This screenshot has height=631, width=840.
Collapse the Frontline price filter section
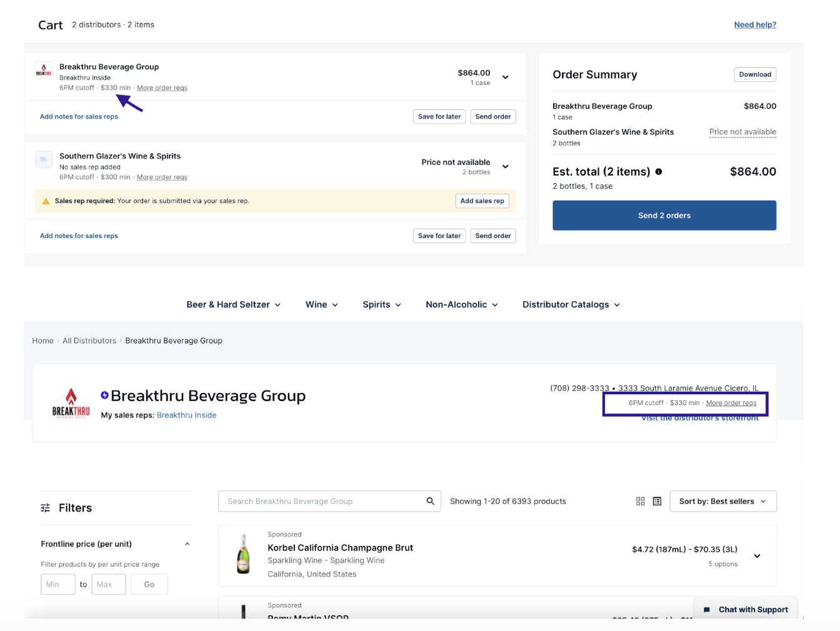click(x=187, y=544)
